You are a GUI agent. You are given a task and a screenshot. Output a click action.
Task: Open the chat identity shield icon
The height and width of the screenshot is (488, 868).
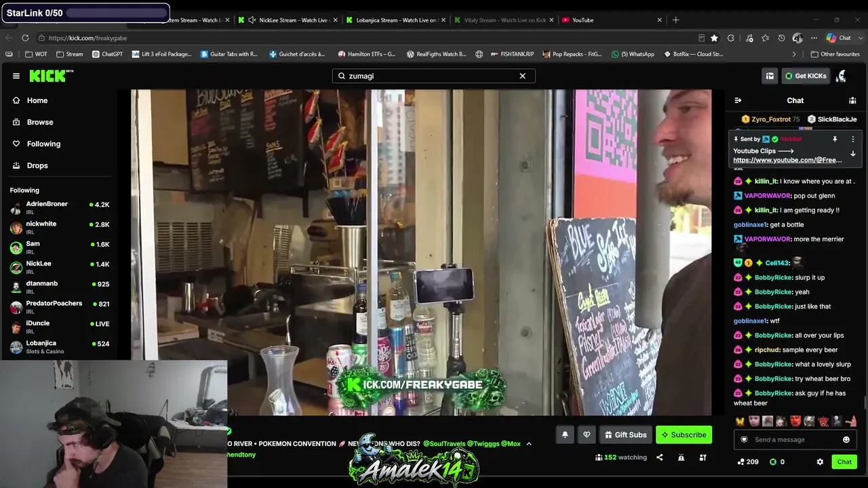tap(744, 440)
